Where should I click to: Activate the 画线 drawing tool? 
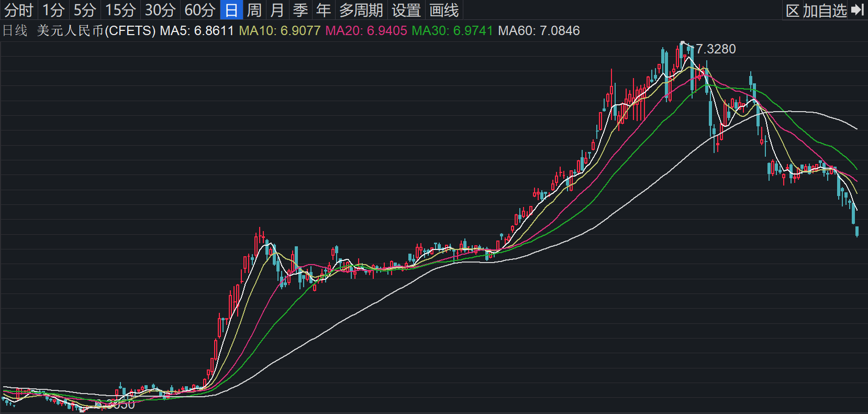444,10
